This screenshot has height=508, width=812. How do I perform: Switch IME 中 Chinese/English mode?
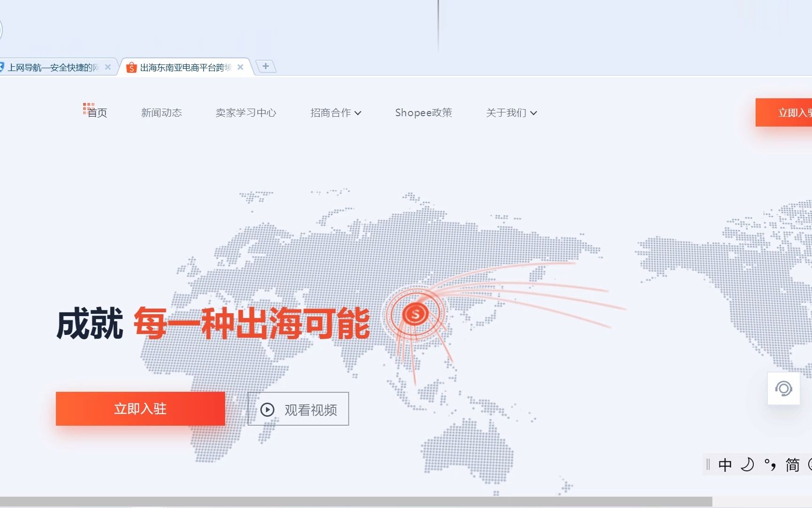click(x=725, y=465)
